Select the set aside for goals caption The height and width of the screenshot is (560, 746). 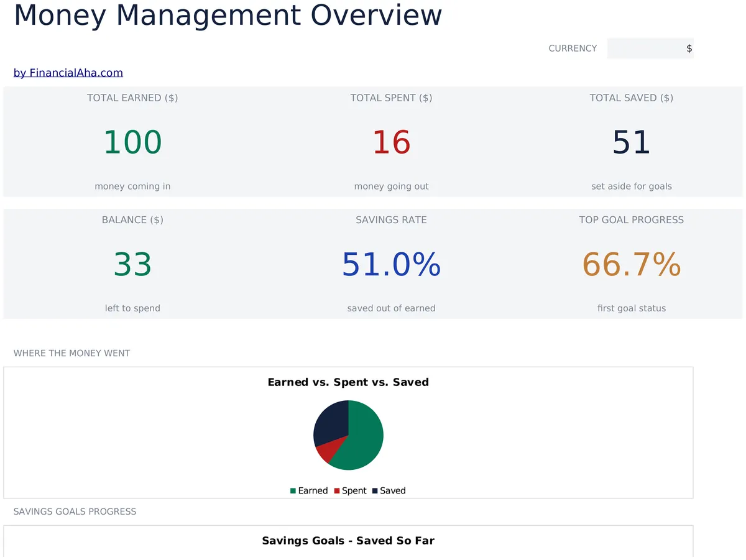632,186
